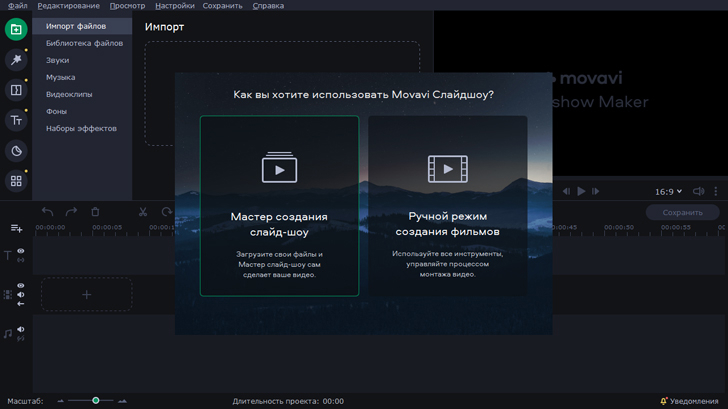Click the Add track icon on the timeline
The height and width of the screenshot is (409, 728).
16,229
